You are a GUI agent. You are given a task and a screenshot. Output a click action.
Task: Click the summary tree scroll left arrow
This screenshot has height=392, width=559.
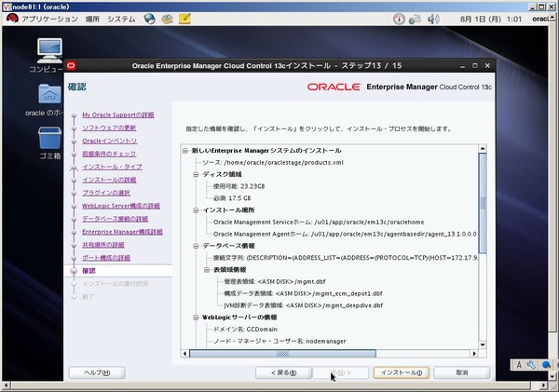tap(184, 354)
